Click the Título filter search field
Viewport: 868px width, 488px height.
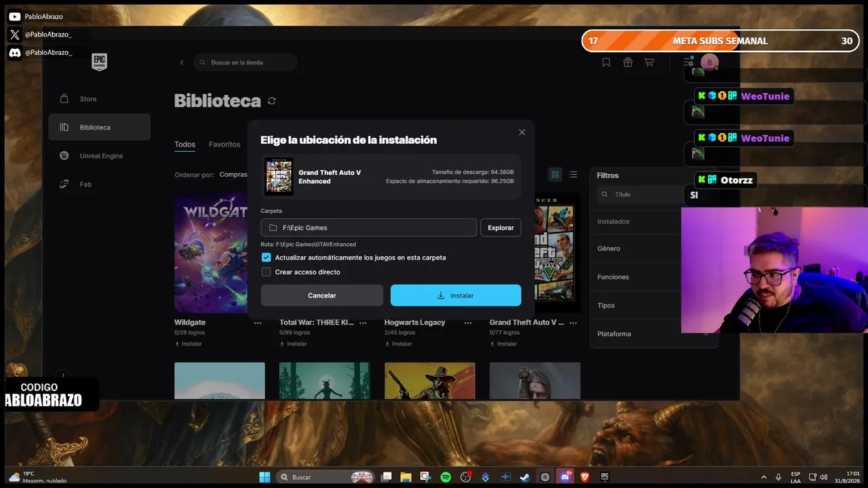coord(639,195)
